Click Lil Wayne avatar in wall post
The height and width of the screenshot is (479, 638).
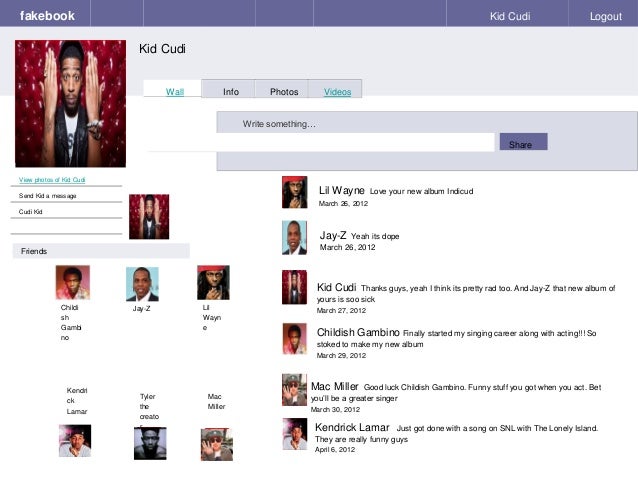295,192
